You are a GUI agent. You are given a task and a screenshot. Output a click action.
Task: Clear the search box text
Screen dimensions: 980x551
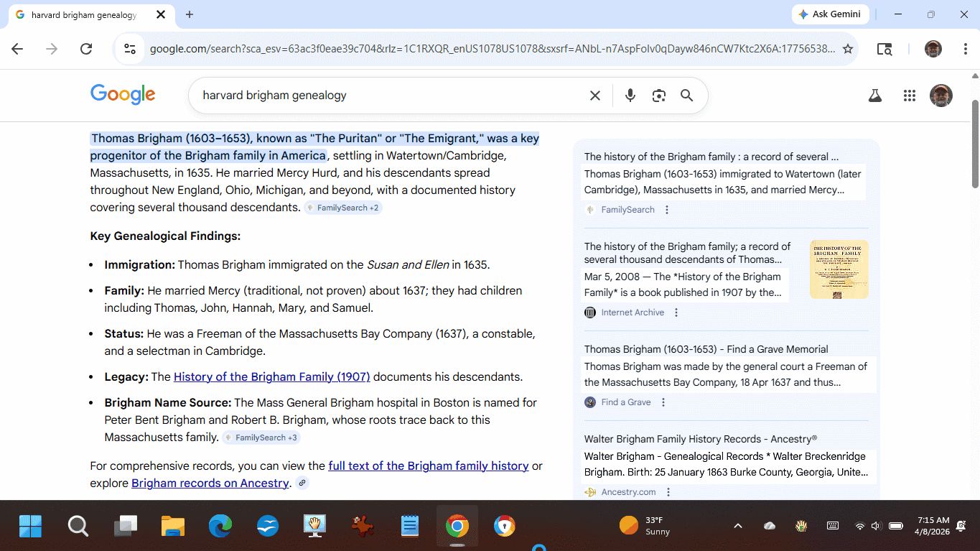click(594, 96)
